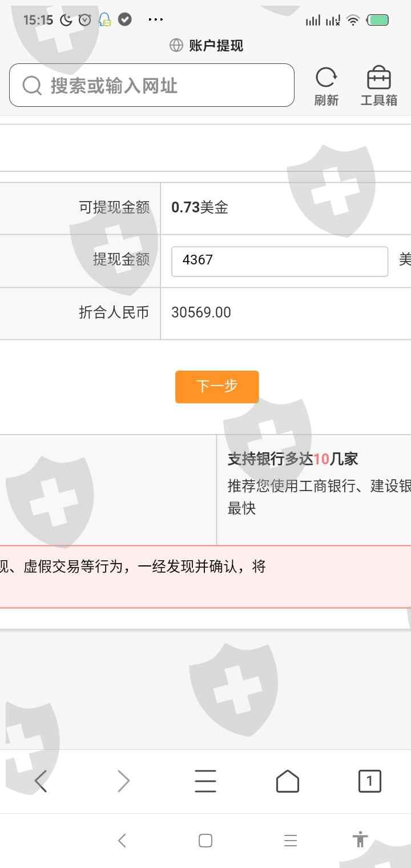This screenshot has height=868, width=411.
Task: Tap the magnifier icon in search bar
Action: click(x=32, y=86)
